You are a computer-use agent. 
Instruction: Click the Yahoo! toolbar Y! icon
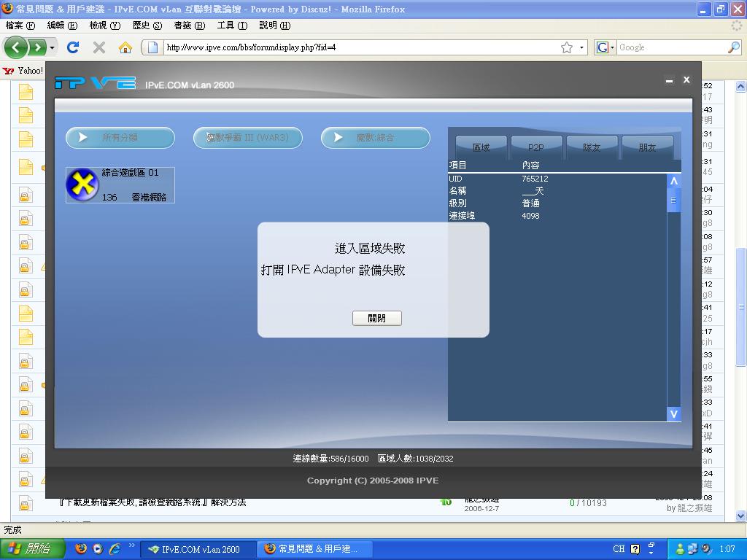(10, 71)
